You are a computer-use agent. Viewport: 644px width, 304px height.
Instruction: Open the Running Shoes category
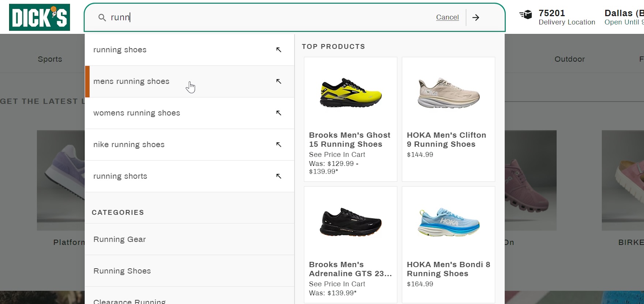[122, 271]
